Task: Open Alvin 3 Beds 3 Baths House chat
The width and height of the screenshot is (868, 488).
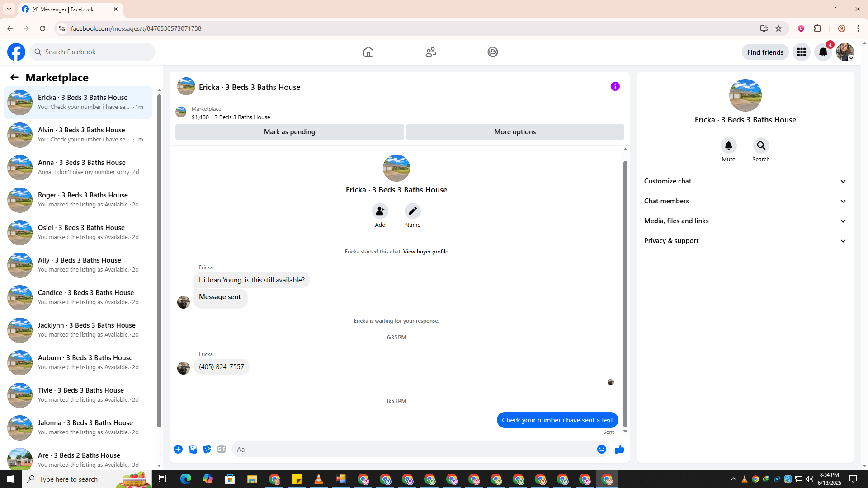Action: [x=78, y=135]
